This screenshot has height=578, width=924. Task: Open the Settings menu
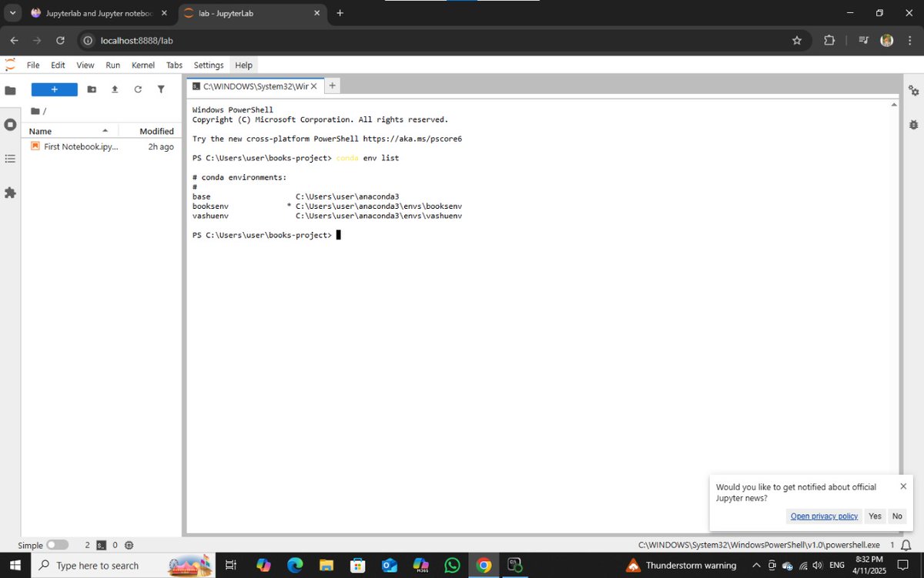[209, 66]
